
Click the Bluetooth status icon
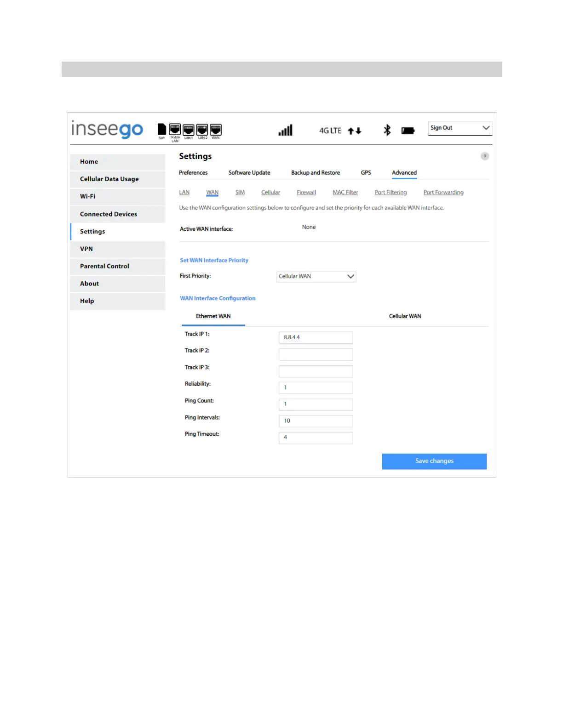387,130
